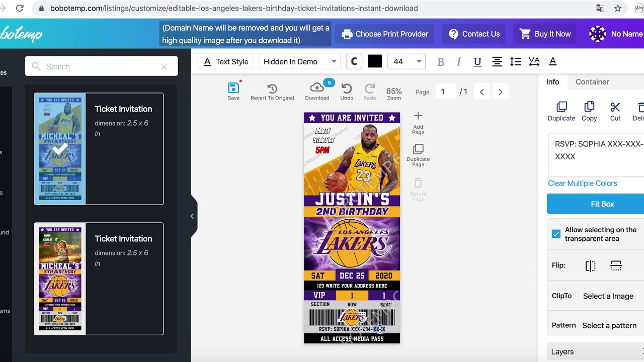Go to previous page arrow
644x362 pixels.
[482, 92]
